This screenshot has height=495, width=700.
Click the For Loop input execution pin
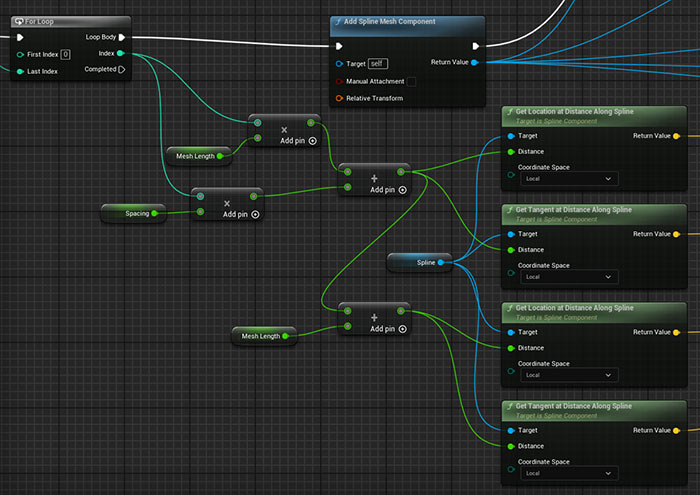pyautogui.click(x=20, y=37)
